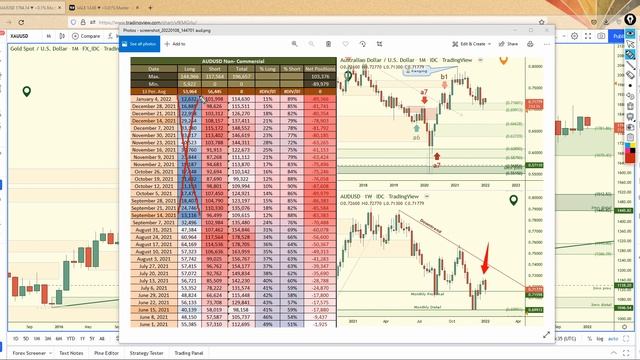Click TradingView fullscreen mode icon

pyautogui.click(x=588, y=36)
